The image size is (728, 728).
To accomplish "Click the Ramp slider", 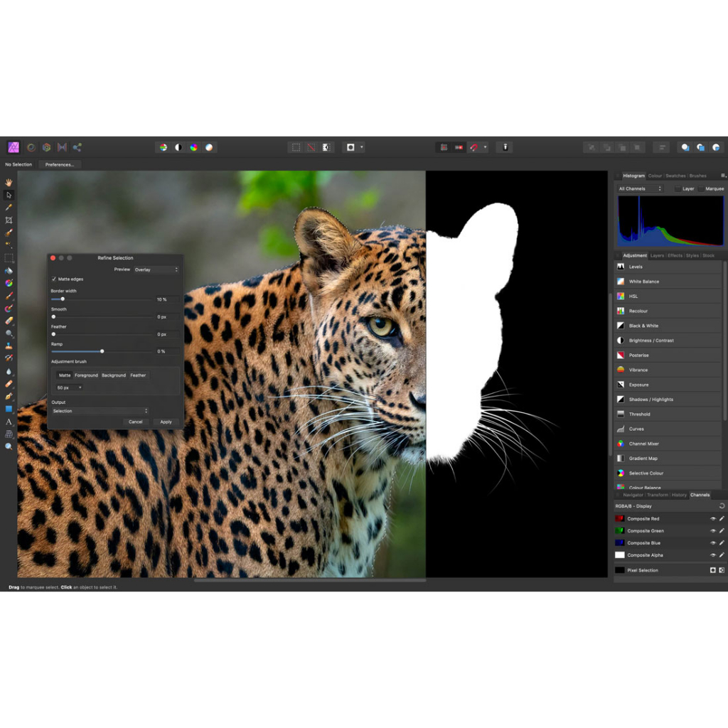I will [x=102, y=351].
